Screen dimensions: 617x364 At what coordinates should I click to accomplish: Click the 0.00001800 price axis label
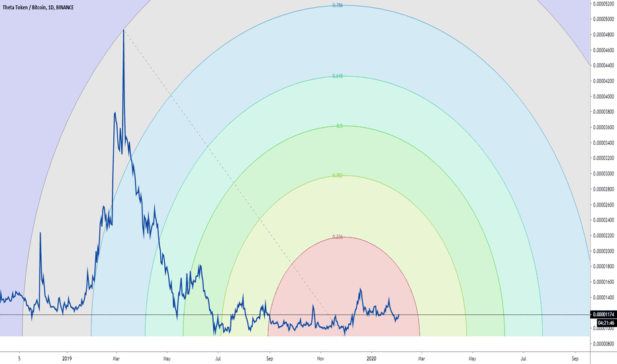tap(604, 267)
